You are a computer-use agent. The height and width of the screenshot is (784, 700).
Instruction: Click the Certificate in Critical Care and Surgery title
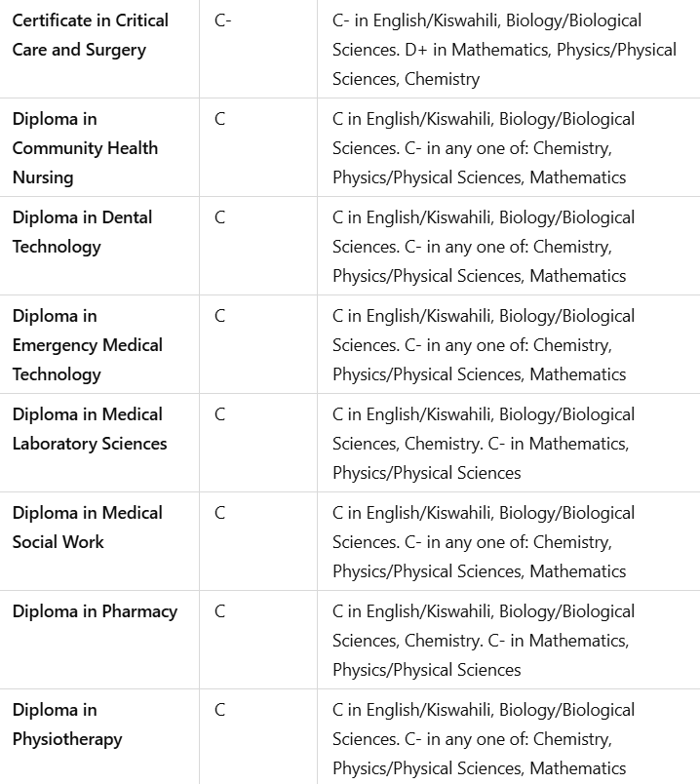[x=90, y=35]
